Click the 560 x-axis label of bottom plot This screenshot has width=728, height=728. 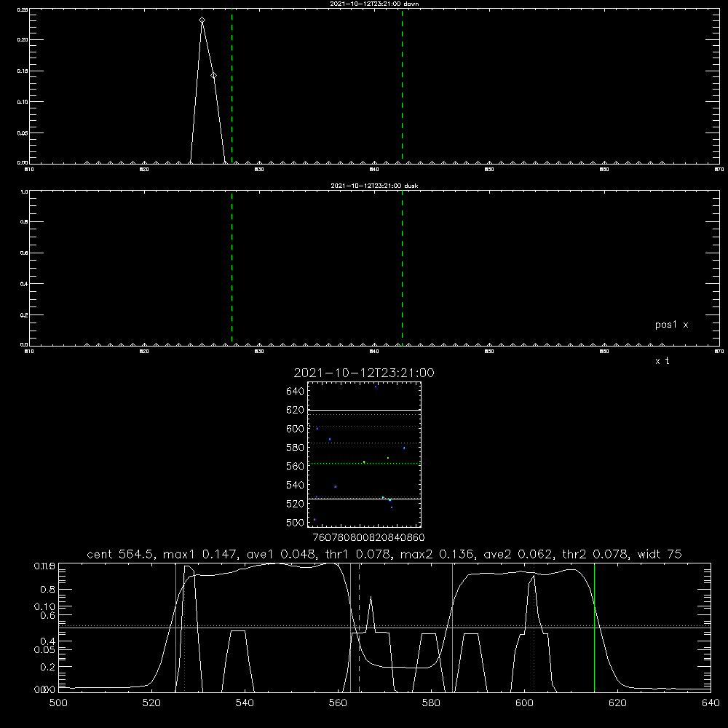(x=338, y=703)
